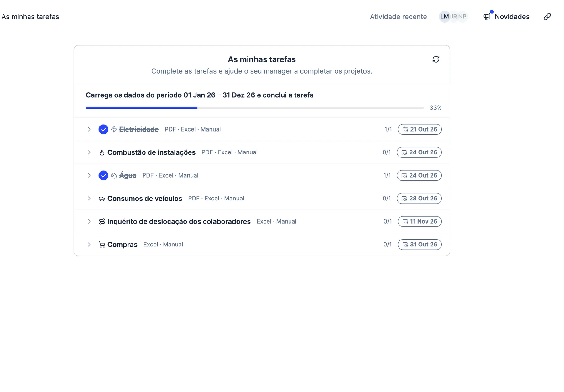Uncheck the completed Eletricidade task
Screen dimensions: 564x392
tap(103, 129)
